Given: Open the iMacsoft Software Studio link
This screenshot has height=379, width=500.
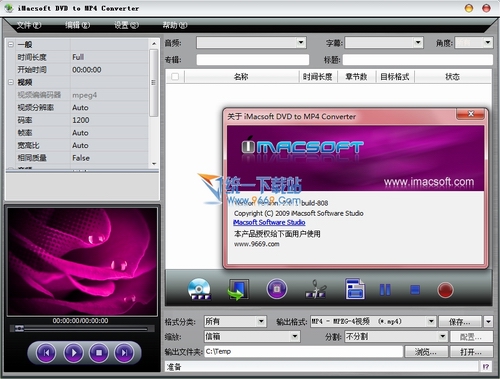Looking at the screenshot, I should point(269,222).
